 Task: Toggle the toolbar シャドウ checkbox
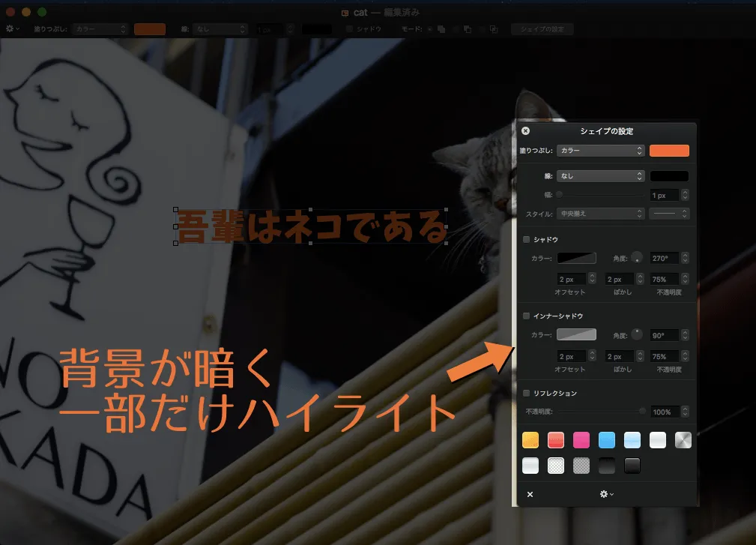coord(349,29)
